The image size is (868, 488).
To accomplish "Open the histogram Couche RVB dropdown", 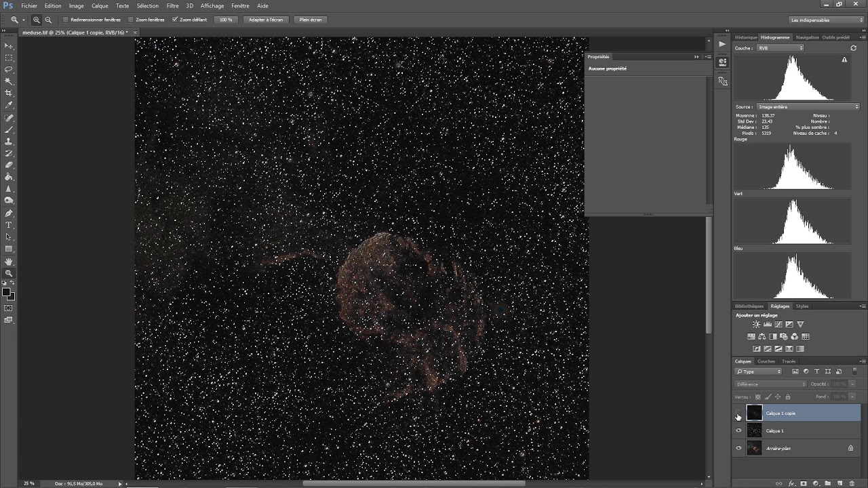I will (x=781, y=48).
